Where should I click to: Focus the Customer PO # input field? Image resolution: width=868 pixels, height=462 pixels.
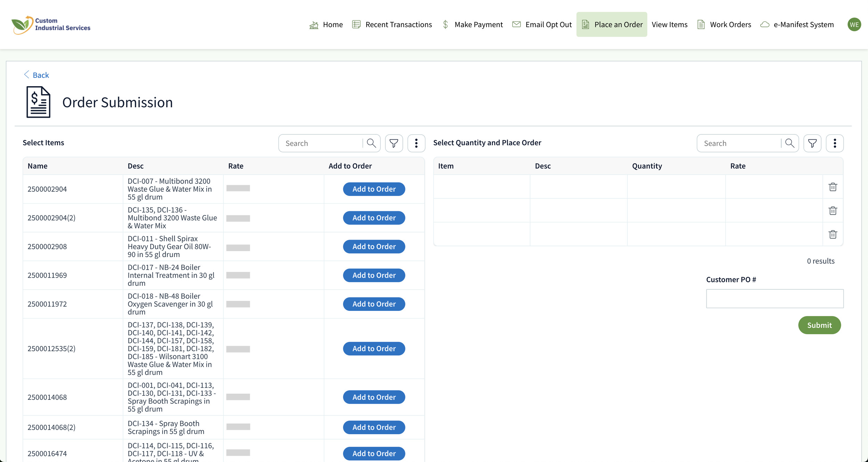point(775,299)
